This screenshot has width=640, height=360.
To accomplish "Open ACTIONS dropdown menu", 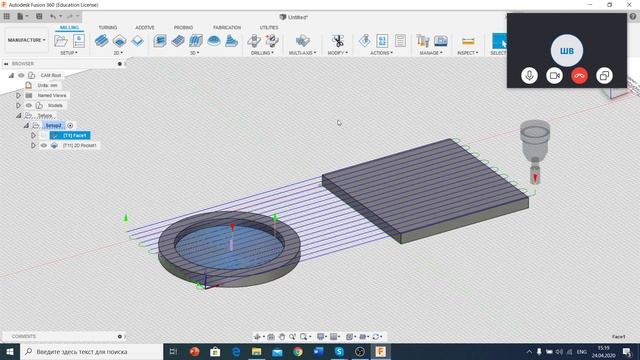I will 381,53.
